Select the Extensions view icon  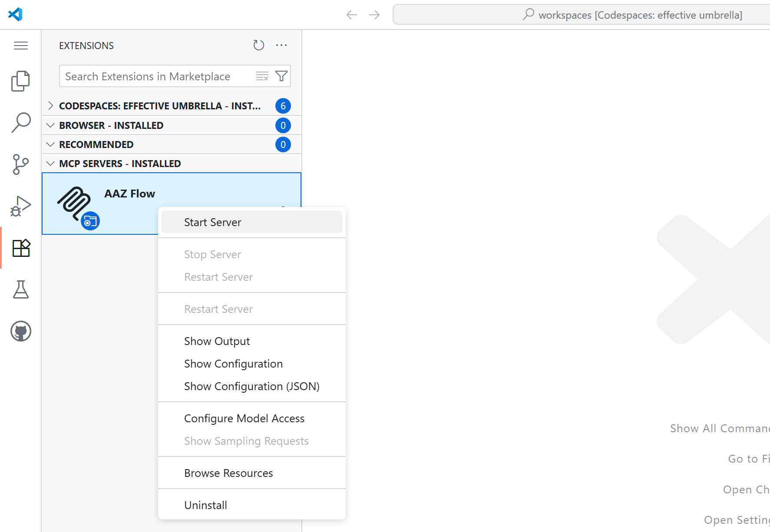(21, 248)
